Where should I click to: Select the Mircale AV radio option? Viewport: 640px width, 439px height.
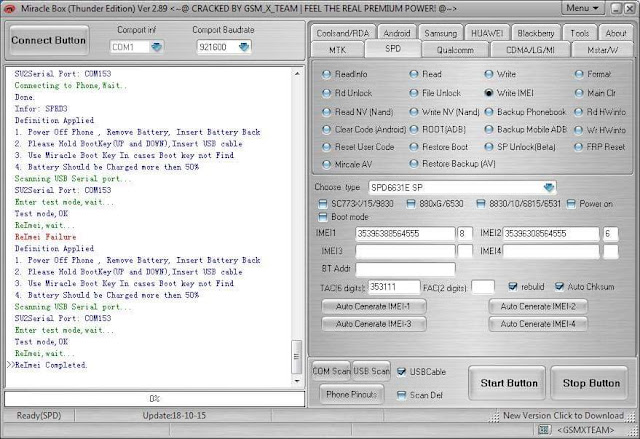point(347,164)
